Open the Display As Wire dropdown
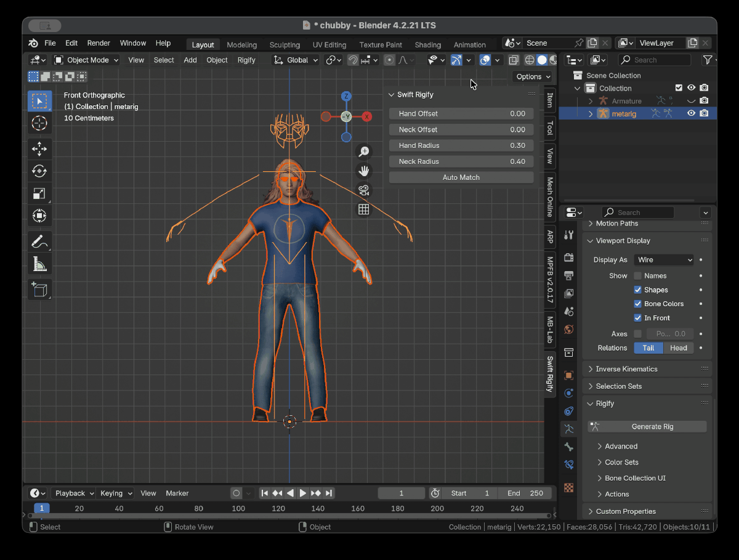The image size is (739, 560). click(x=664, y=260)
